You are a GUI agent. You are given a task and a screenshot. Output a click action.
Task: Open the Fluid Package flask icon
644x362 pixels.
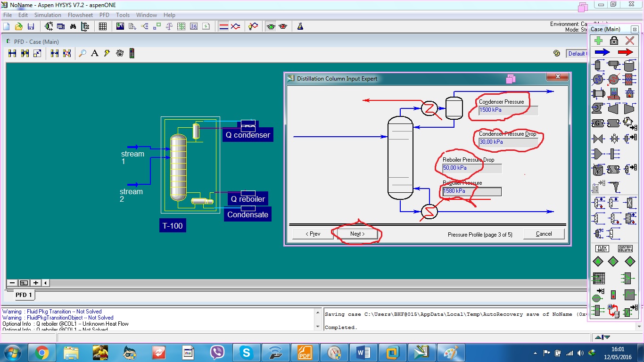(x=300, y=27)
